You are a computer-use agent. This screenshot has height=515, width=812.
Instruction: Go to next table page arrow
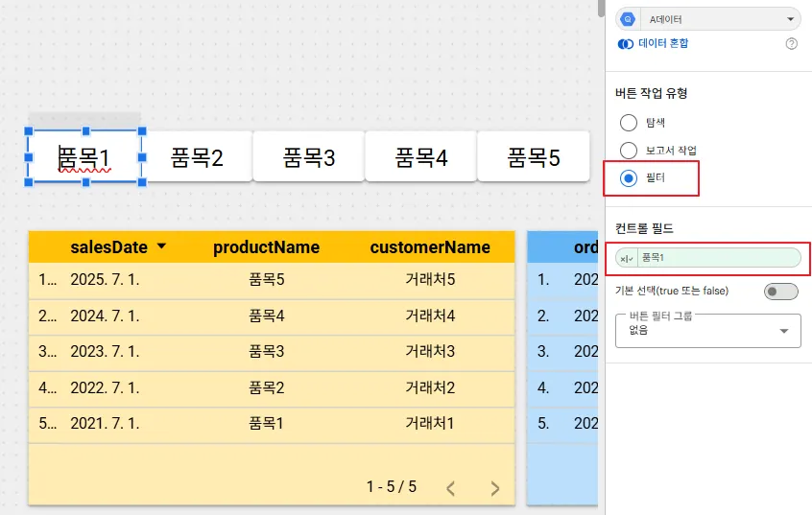point(495,488)
